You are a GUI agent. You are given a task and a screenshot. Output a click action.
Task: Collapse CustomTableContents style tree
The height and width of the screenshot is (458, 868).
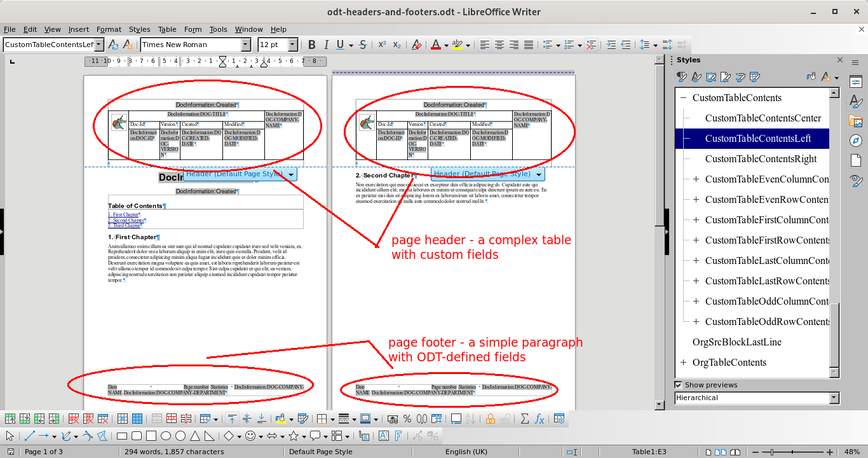(684, 98)
